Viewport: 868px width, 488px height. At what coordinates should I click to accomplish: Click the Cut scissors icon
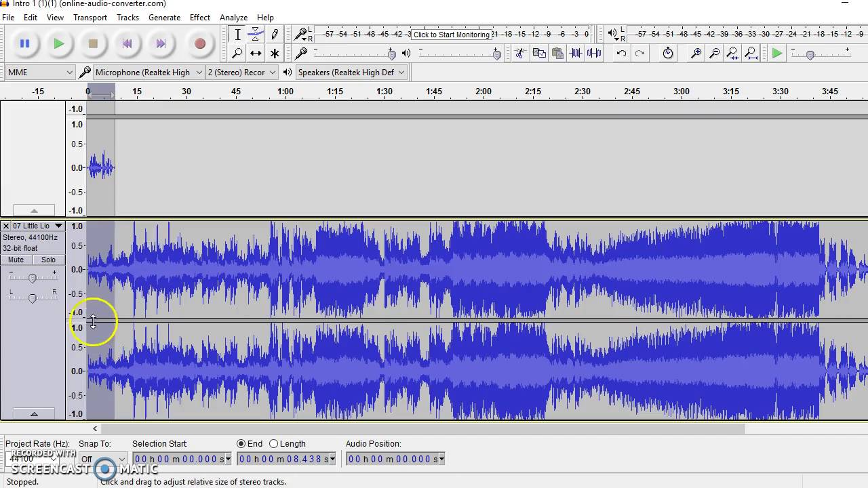[520, 53]
